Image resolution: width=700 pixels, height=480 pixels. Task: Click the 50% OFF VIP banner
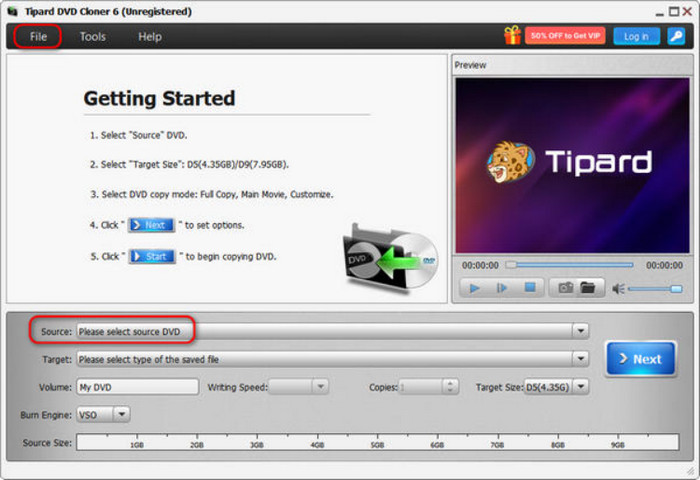click(565, 36)
